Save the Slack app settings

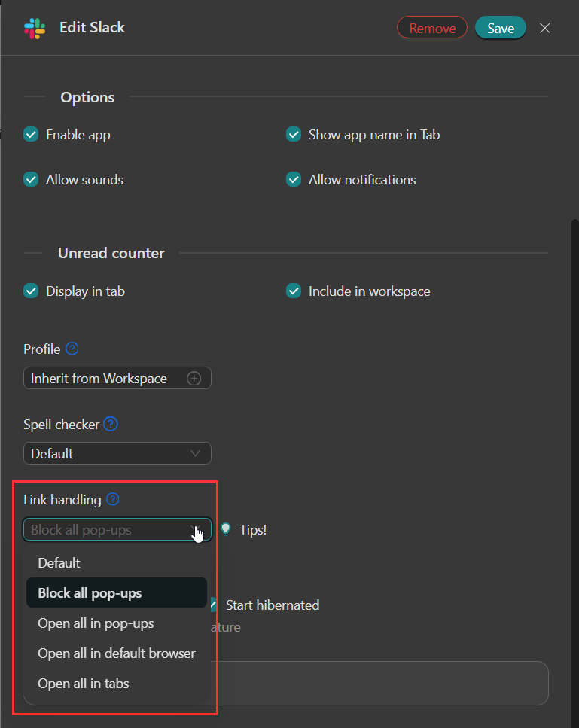click(501, 28)
